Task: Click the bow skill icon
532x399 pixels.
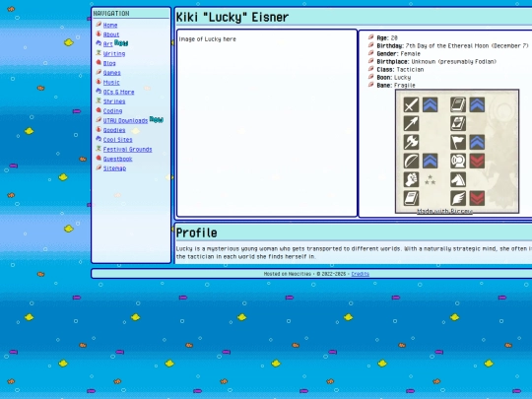Action: tap(411, 161)
